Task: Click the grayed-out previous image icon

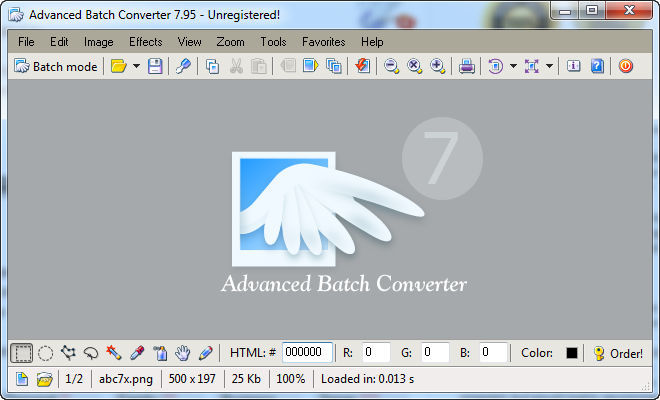Action: tap(288, 66)
